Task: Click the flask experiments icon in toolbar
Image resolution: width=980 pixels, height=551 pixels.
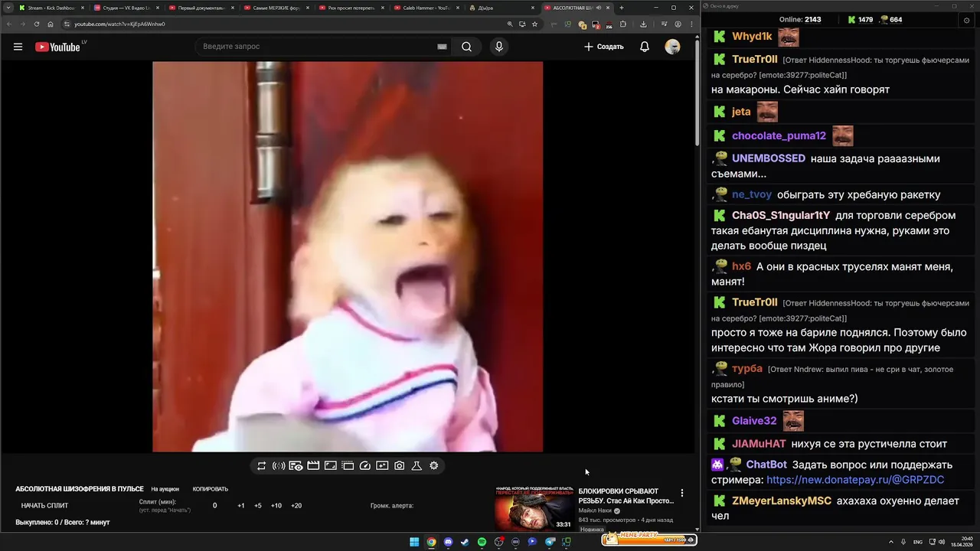Action: (416, 465)
